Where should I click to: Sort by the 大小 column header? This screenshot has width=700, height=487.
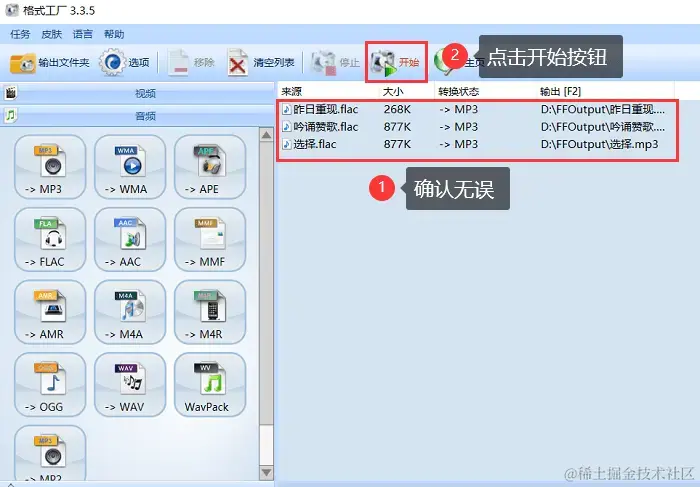pyautogui.click(x=407, y=92)
